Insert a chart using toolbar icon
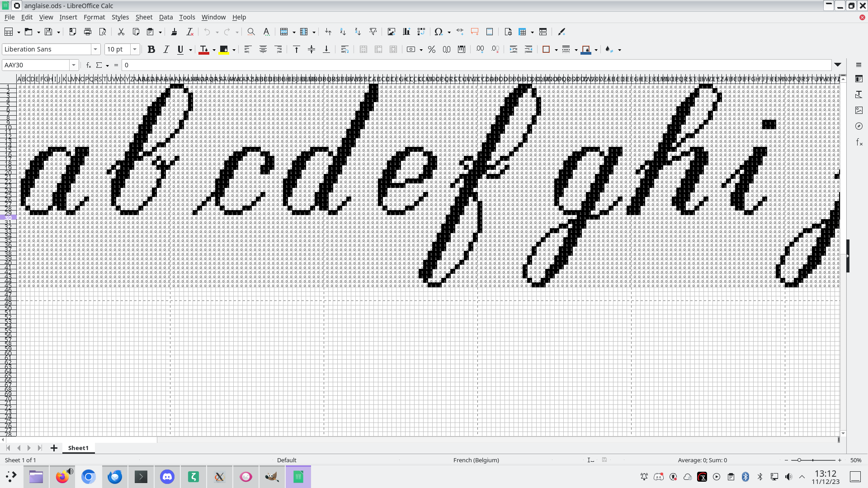Image resolution: width=868 pixels, height=488 pixels. click(406, 32)
